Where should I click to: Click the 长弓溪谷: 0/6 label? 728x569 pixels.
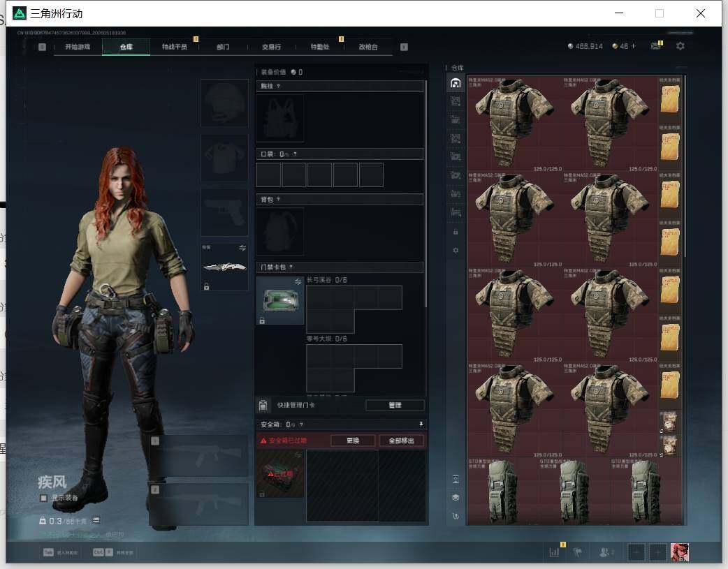click(x=327, y=280)
